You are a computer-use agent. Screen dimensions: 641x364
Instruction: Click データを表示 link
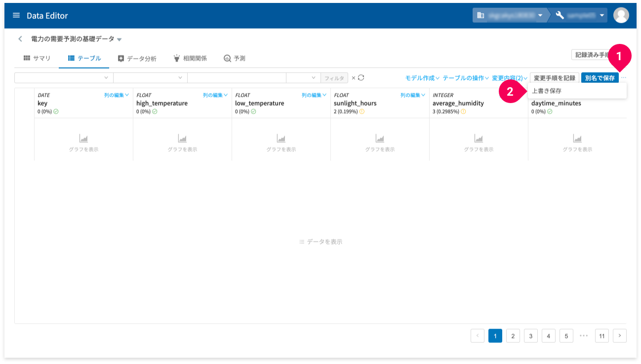(320, 242)
